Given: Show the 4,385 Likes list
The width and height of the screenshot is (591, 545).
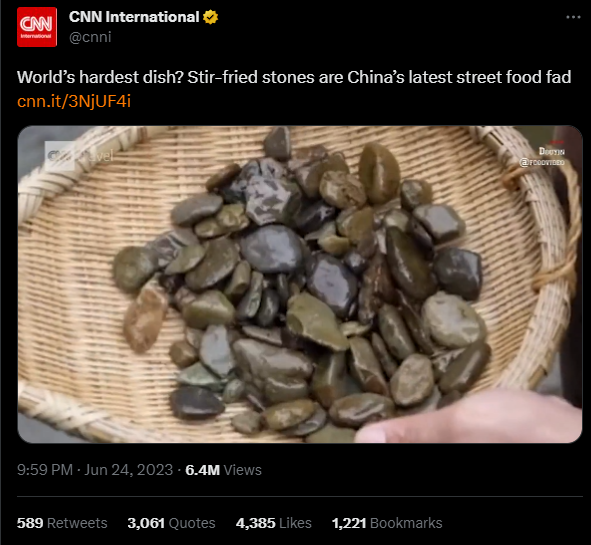Looking at the screenshot, I should tap(274, 523).
